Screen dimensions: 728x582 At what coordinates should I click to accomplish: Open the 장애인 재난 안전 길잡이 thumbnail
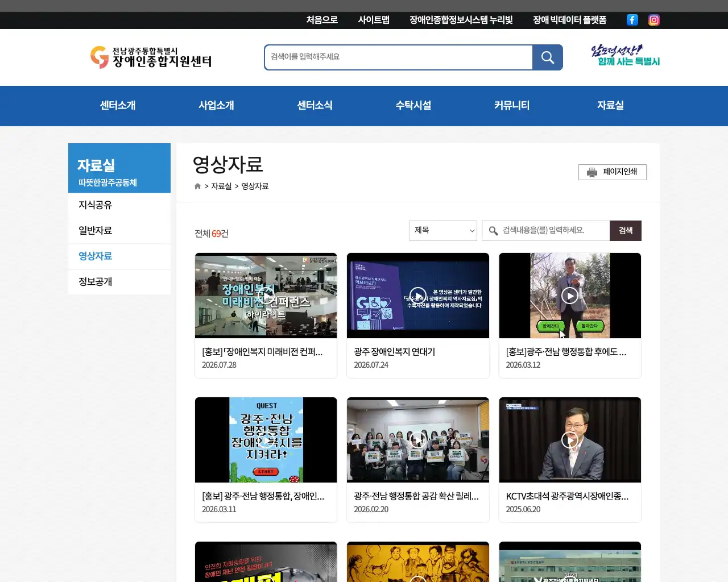(x=266, y=562)
